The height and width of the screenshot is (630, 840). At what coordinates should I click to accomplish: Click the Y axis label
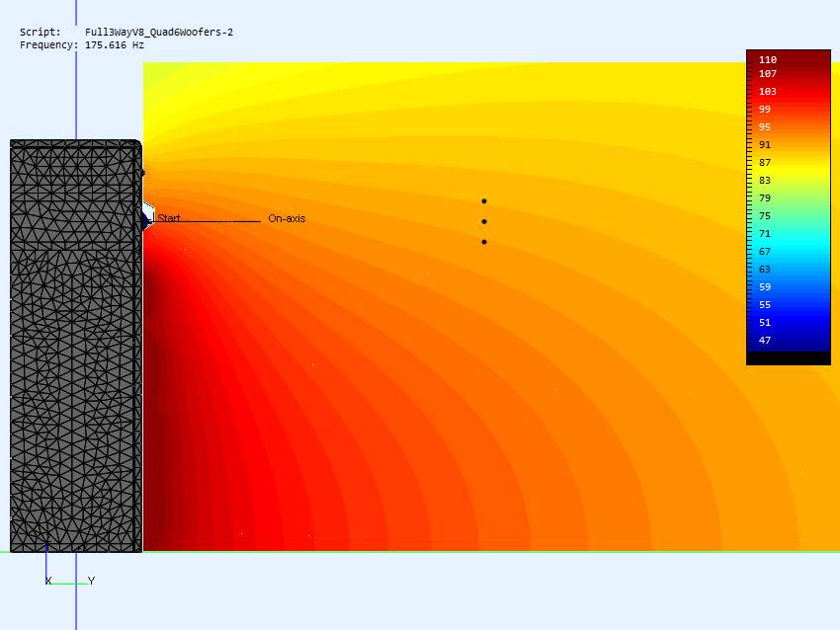tap(91, 581)
